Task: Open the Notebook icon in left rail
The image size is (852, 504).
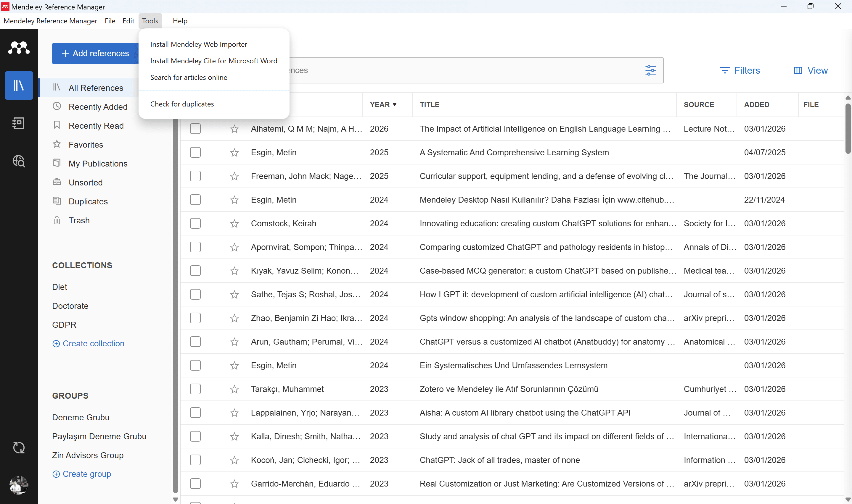Action: coord(19,123)
